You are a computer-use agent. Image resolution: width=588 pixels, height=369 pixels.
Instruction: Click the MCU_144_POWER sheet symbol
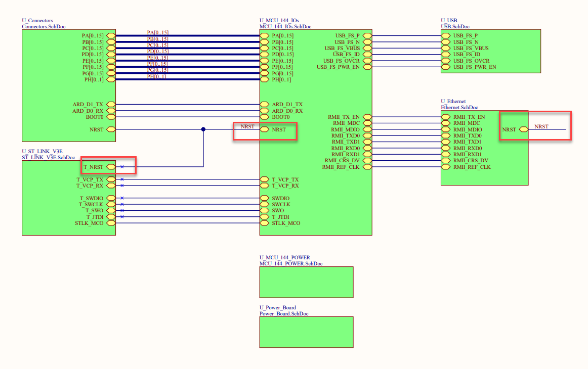coord(306,282)
